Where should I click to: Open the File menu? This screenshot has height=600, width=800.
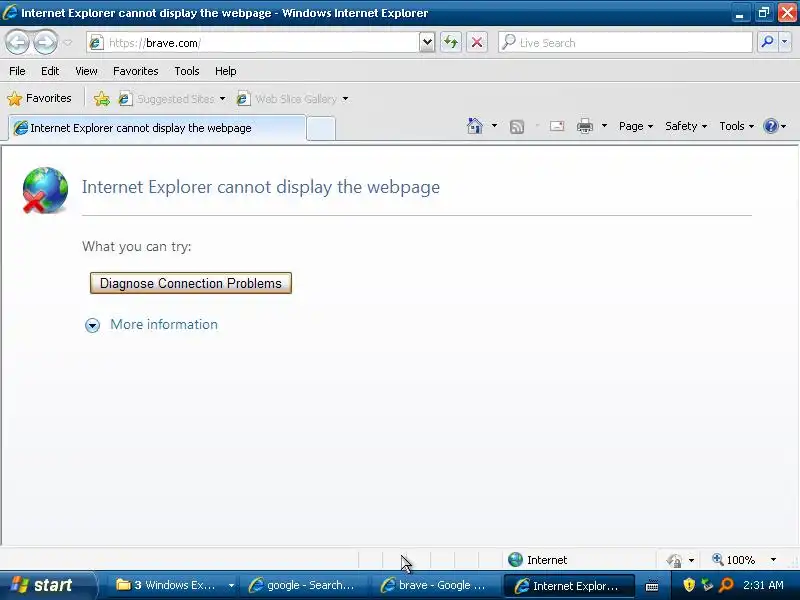tap(17, 71)
